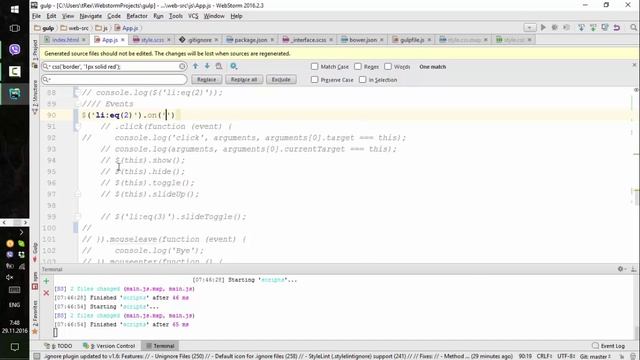Open the Structure tool window stripe
Screen dimensions: 640x360
[x=35, y=97]
